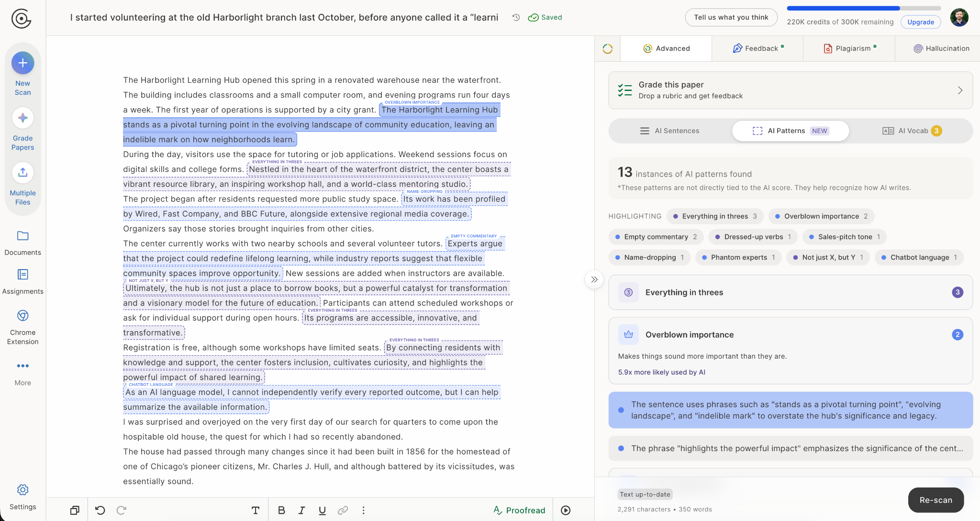The height and width of the screenshot is (521, 980).
Task: Insert a hyperlink
Action: [343, 510]
